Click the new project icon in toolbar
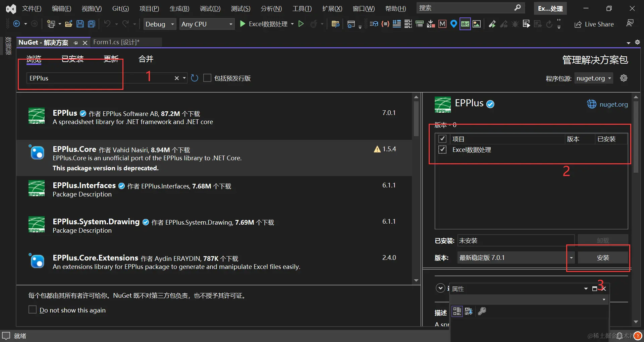Viewport: 644px width, 342px height. (x=51, y=24)
